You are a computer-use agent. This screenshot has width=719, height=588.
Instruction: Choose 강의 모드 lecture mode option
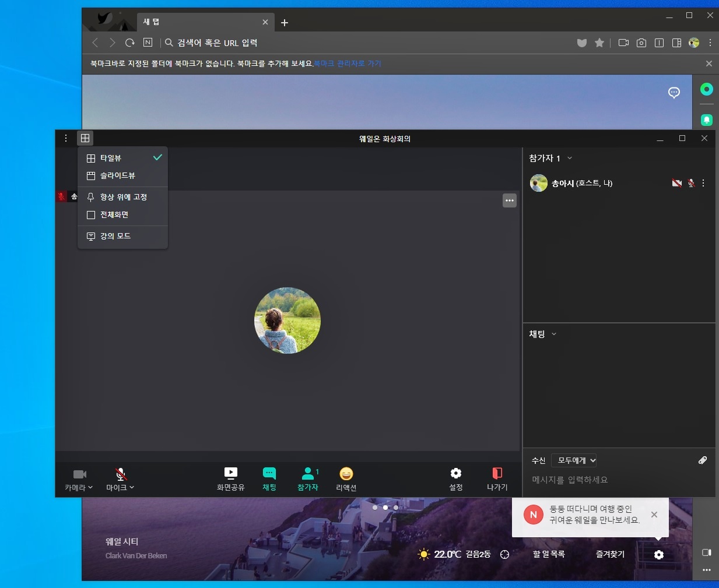(122, 236)
